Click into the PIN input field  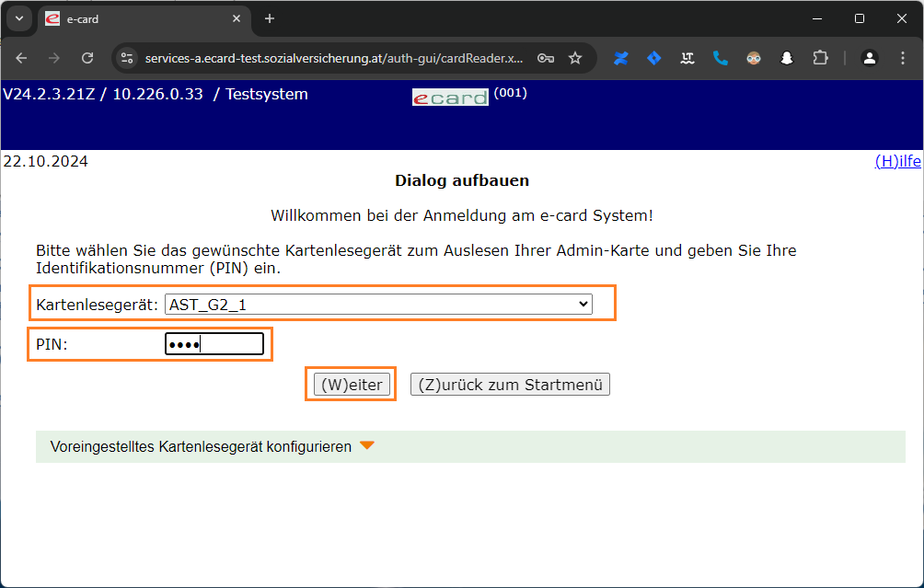(x=214, y=344)
